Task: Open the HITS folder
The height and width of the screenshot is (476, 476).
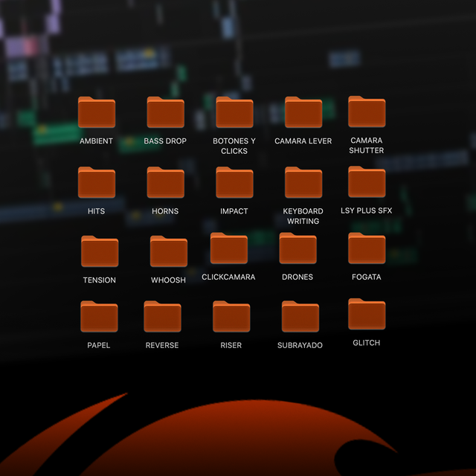Action: 97,183
